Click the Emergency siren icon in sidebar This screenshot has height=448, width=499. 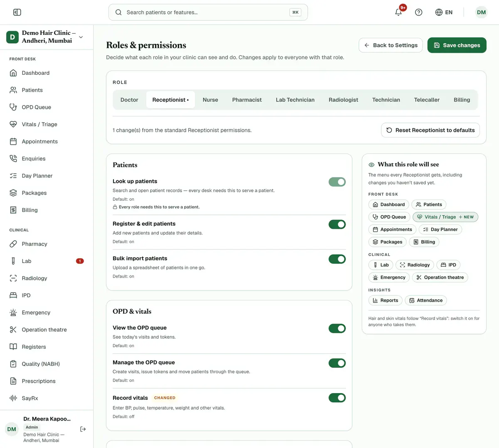pos(13,313)
